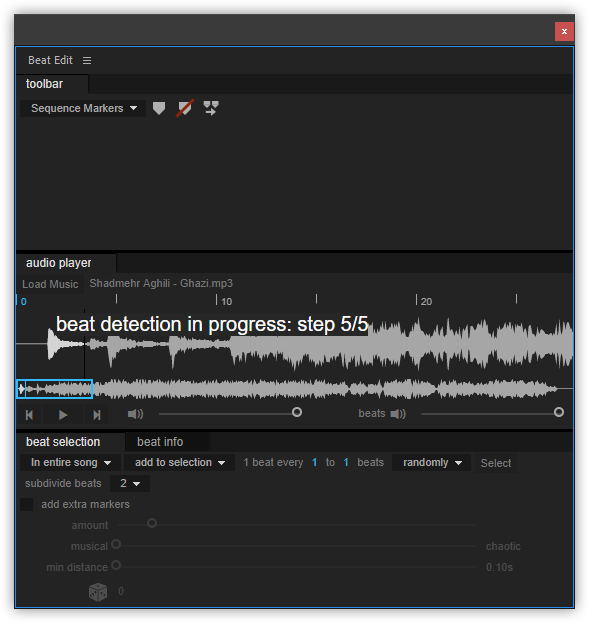Toggle the beats click sound speaker icon
This screenshot has width=589, height=623.
[x=398, y=414]
